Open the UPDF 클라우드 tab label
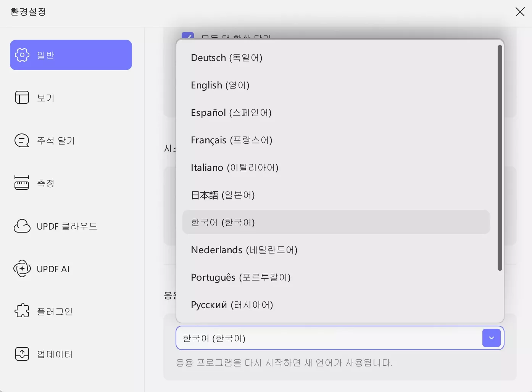This screenshot has height=392, width=532. click(x=67, y=226)
